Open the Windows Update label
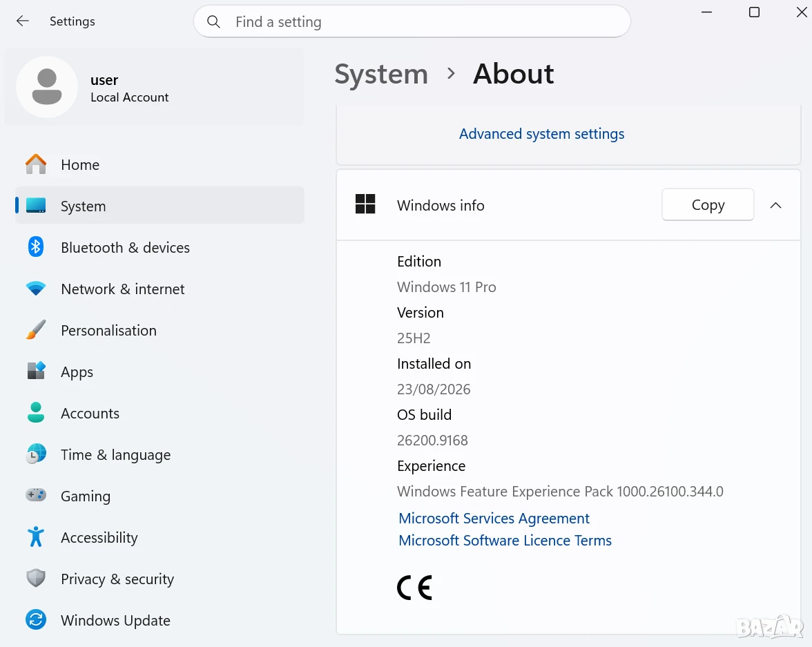The image size is (812, 647). (x=115, y=621)
